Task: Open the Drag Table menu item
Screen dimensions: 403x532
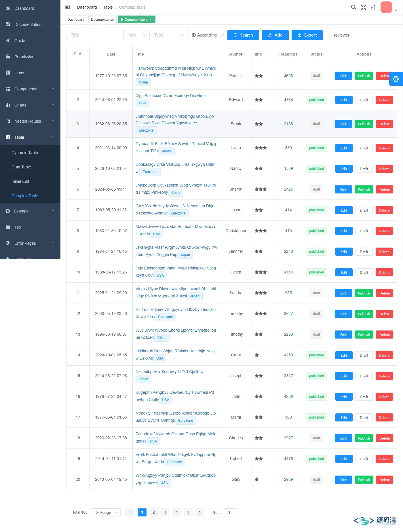Action: tap(30, 167)
